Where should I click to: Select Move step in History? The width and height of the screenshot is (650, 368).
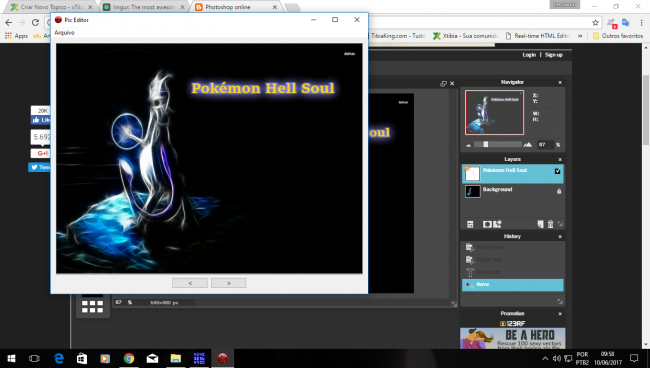(x=512, y=284)
